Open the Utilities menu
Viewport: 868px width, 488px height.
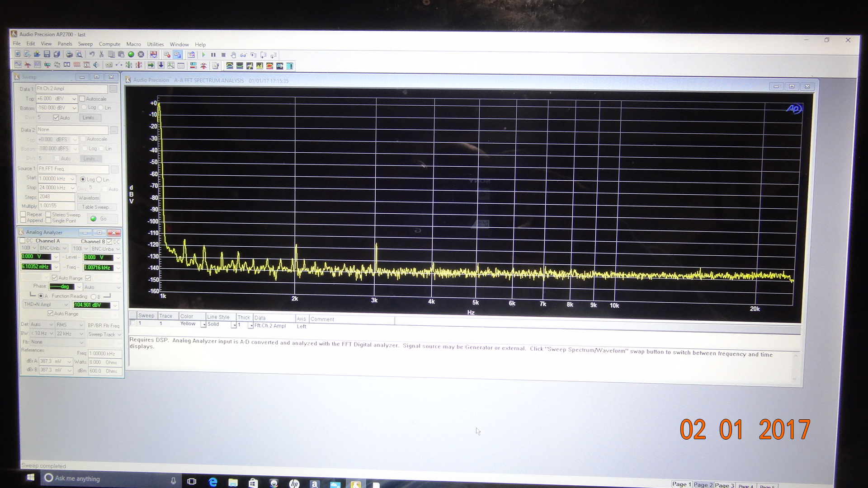[155, 44]
